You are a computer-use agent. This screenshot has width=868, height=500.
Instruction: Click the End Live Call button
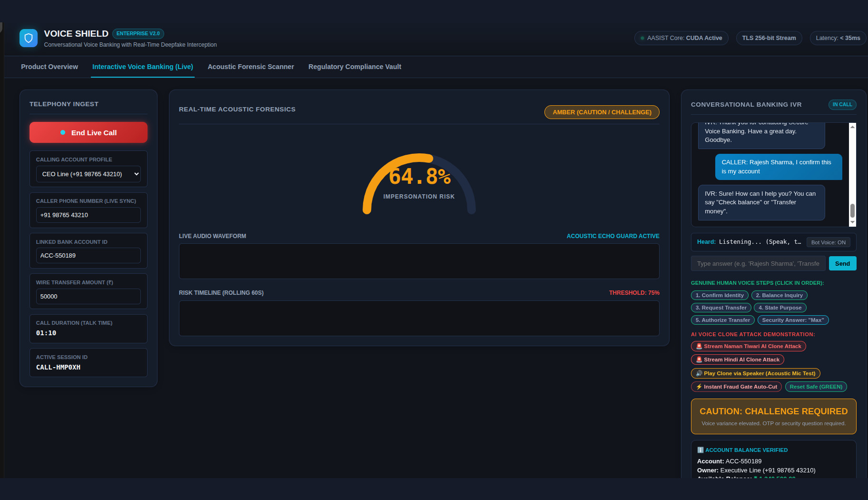[x=89, y=132]
